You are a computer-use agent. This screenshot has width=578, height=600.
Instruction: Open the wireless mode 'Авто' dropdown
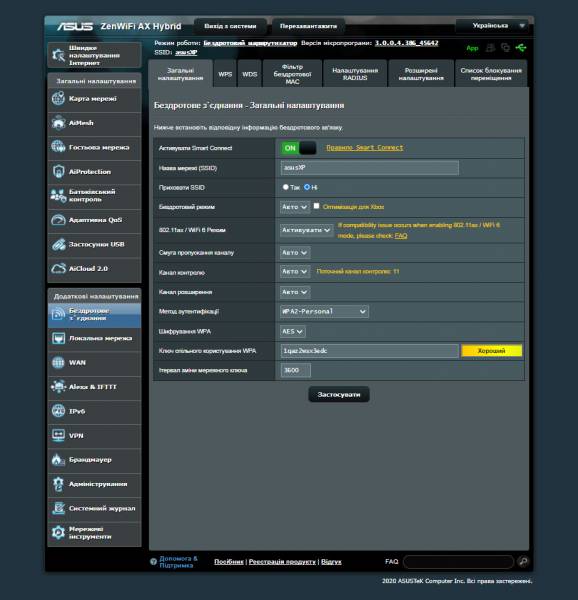(295, 207)
